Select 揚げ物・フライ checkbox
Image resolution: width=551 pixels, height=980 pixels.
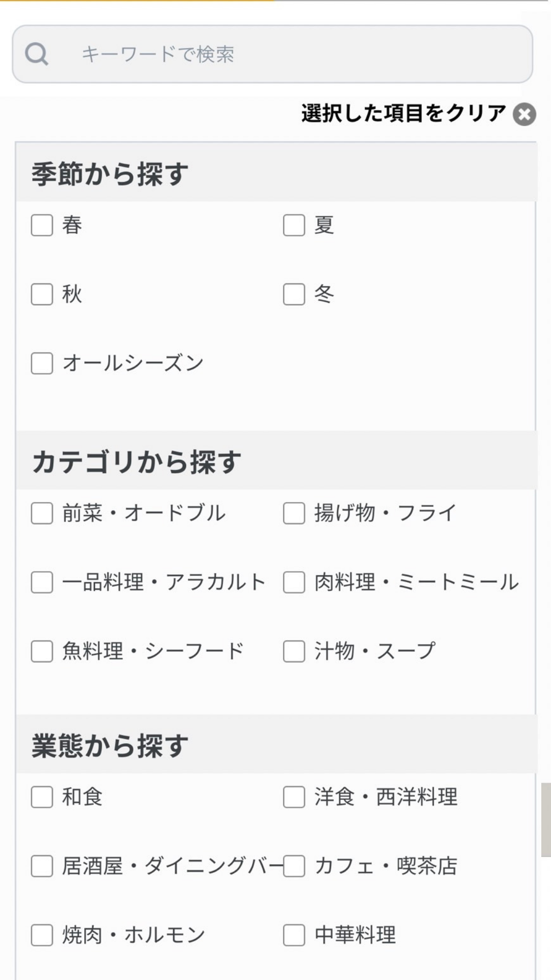(294, 513)
